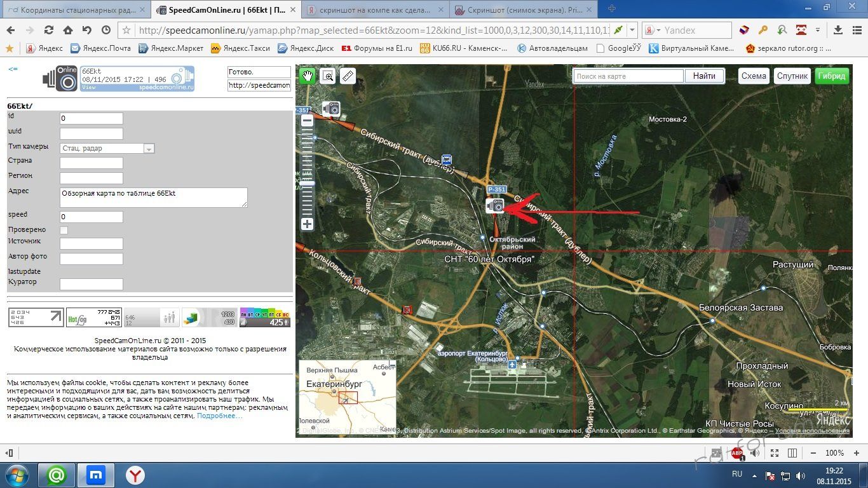Click the Найти map search button
Viewport: 868px width, 488px height.
pos(704,76)
